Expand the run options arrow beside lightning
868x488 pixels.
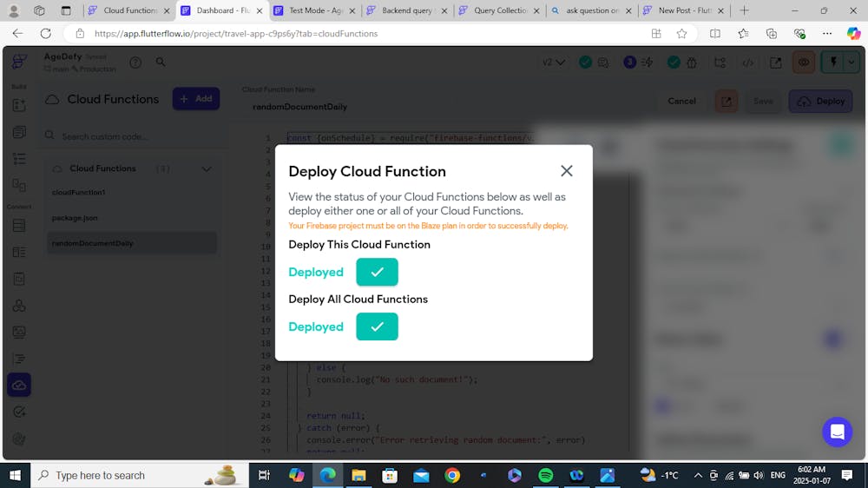click(852, 62)
